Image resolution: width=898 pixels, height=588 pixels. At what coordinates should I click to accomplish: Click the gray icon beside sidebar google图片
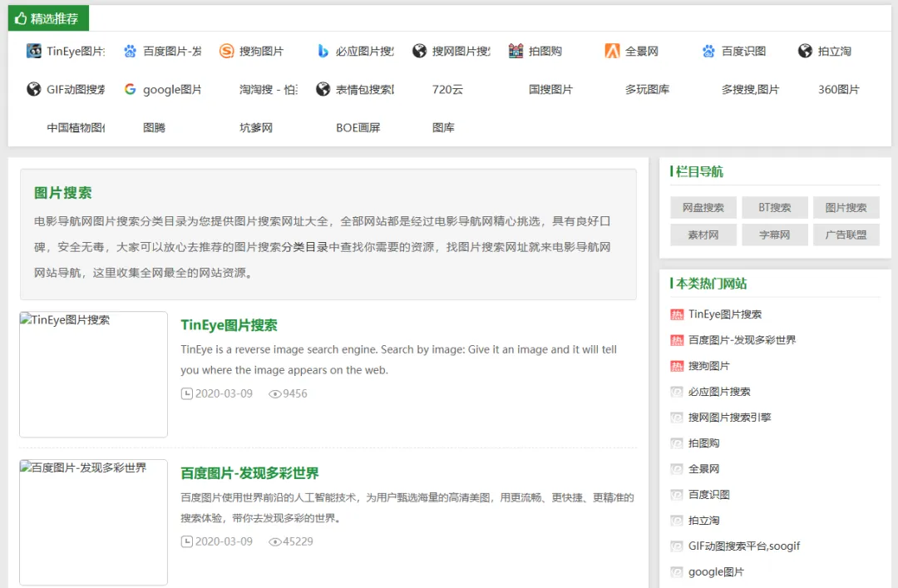(x=677, y=572)
